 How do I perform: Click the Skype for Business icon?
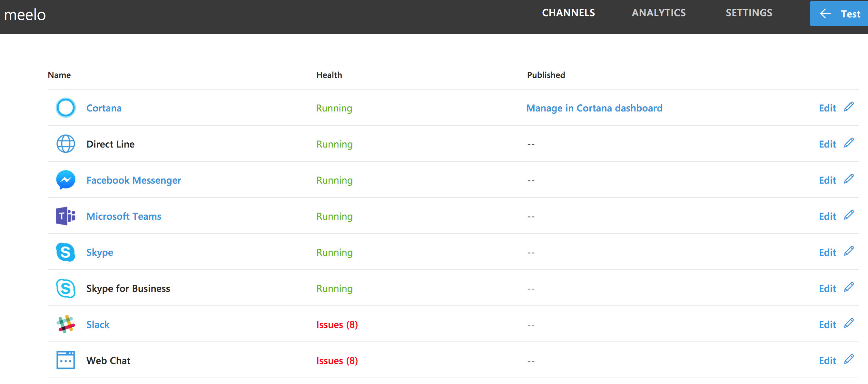point(65,288)
